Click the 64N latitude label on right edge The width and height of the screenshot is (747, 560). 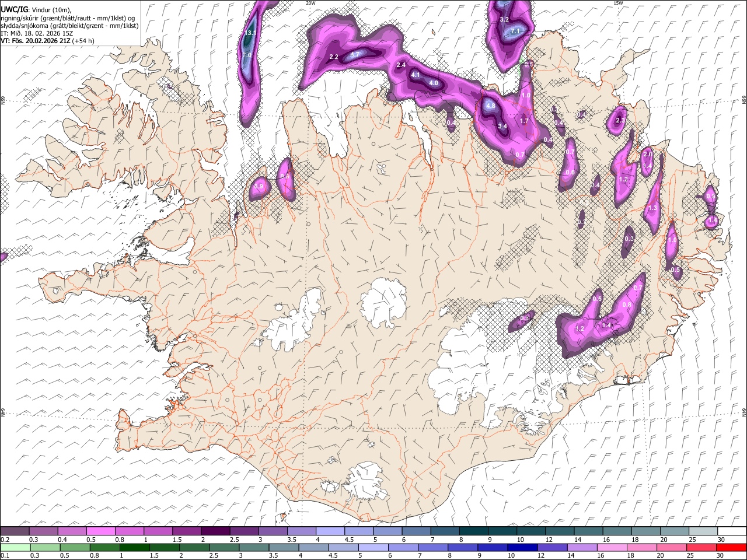point(744,412)
